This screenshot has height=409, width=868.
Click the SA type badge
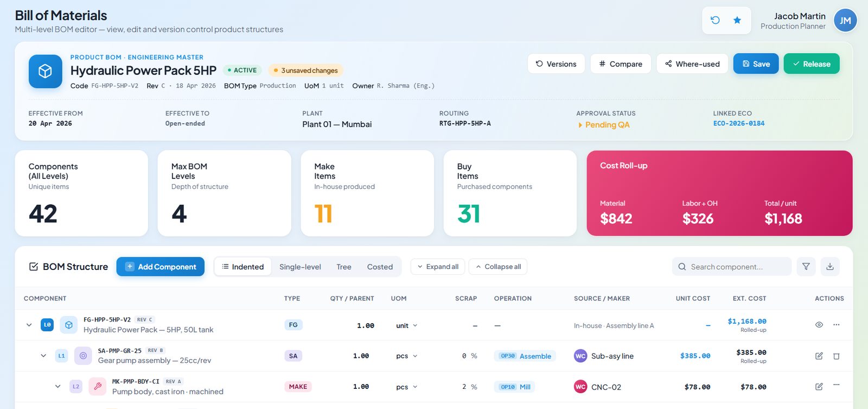pos(293,356)
